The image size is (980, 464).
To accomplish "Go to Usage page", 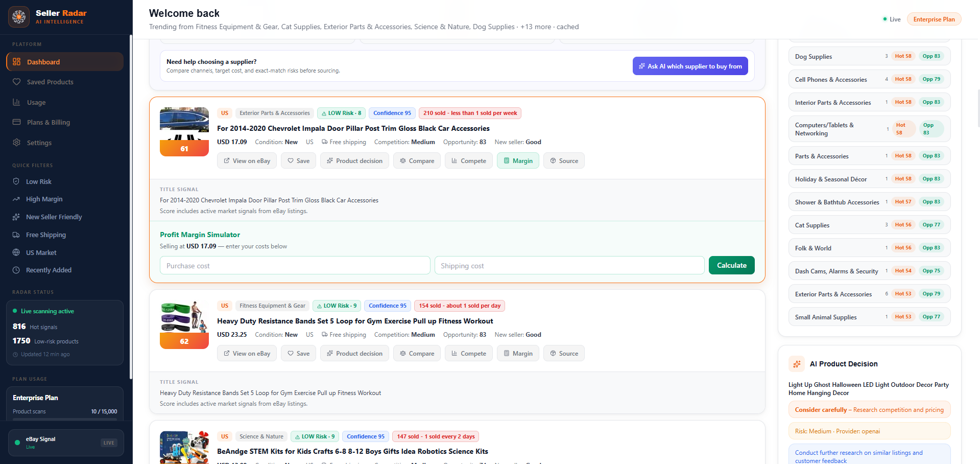I will click(x=65, y=102).
